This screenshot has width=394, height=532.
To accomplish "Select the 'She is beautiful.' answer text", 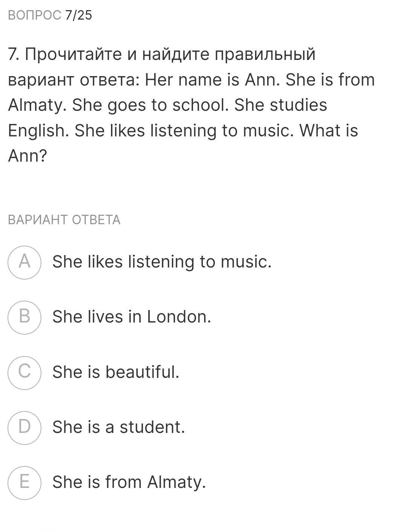I will pyautogui.click(x=116, y=372).
